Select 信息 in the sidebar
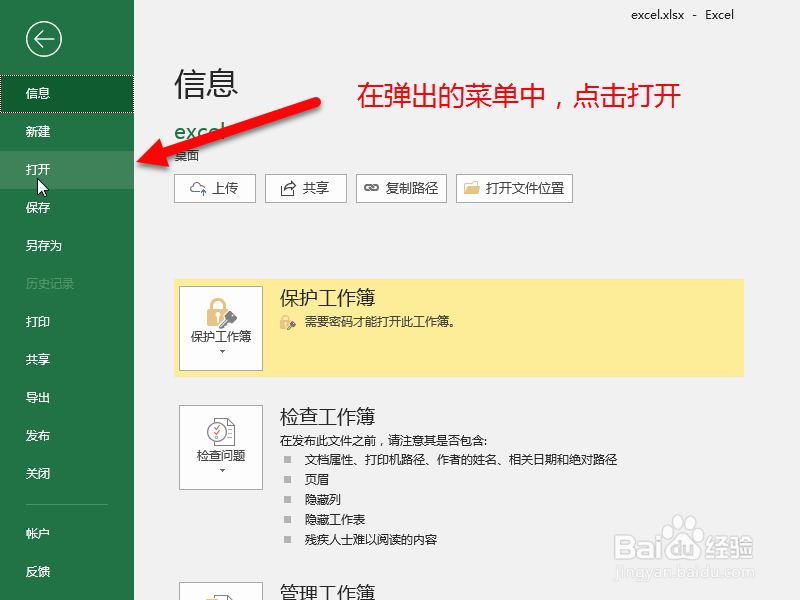Viewport: 800px width, 600px height. tap(67, 93)
